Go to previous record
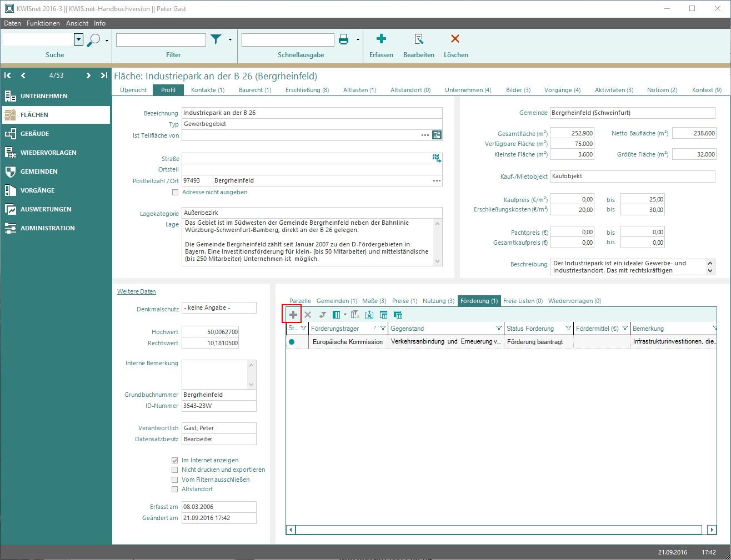The height and width of the screenshot is (560, 731). coord(23,75)
